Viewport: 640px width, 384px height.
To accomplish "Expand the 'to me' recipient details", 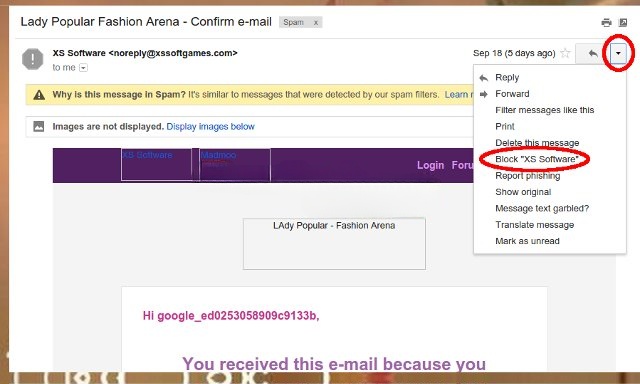I will pos(83,68).
